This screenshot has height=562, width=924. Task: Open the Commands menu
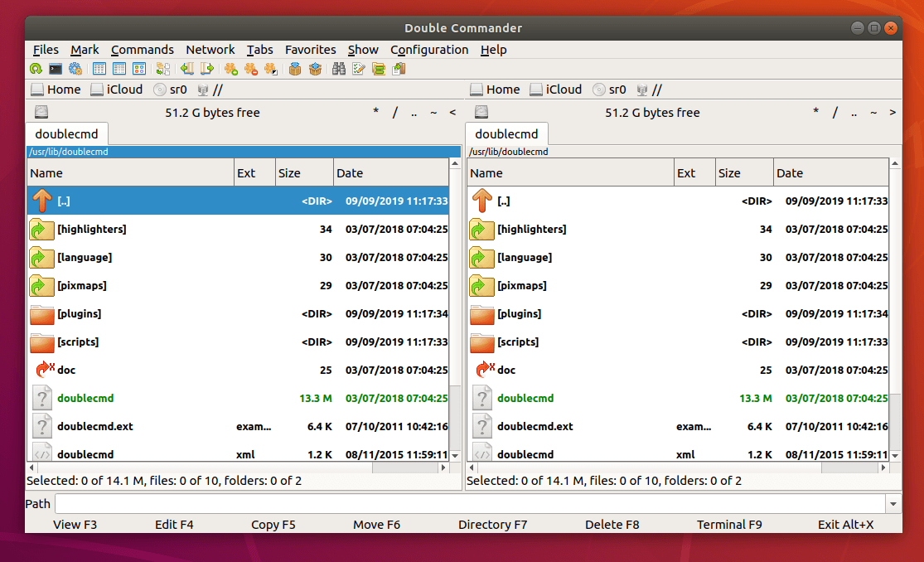tap(142, 50)
